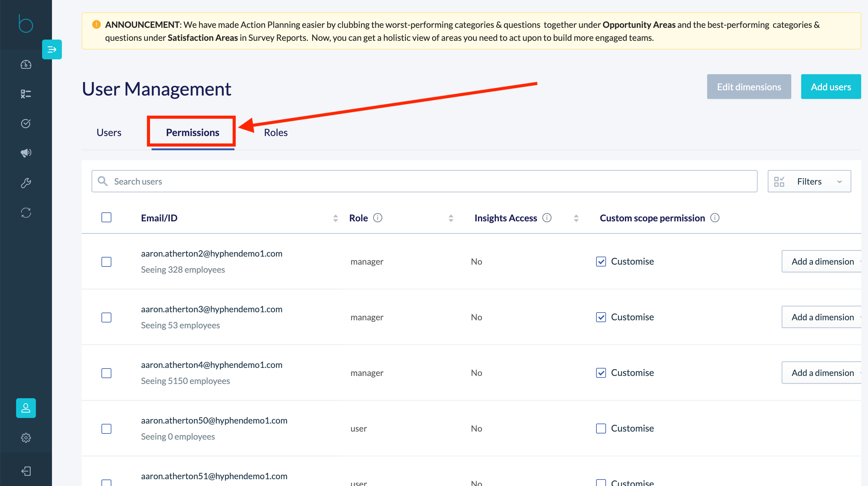868x486 pixels.
Task: Click 'Seeing 5150 employees' text
Action: tap(185, 381)
